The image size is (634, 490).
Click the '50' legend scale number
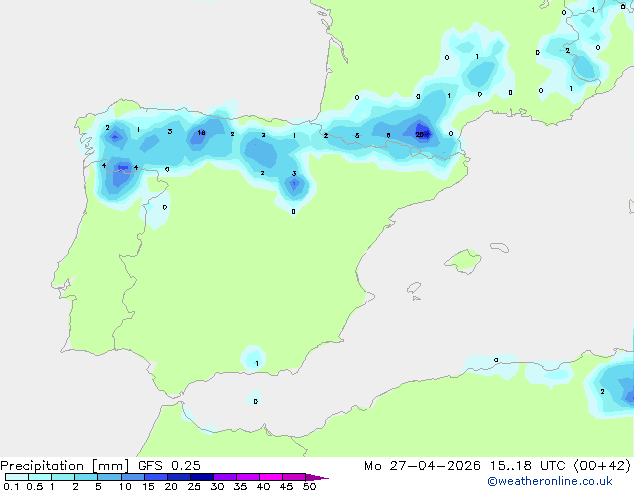pyautogui.click(x=309, y=486)
